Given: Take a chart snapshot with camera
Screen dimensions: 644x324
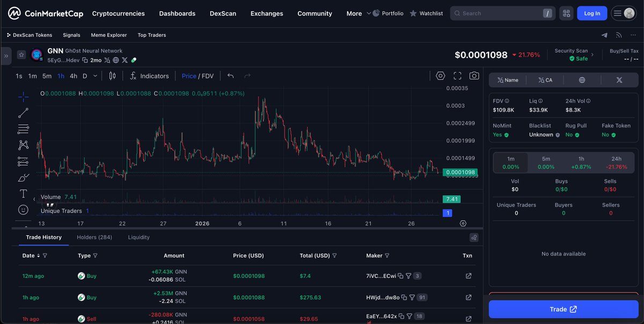Looking at the screenshot, I should 474,76.
